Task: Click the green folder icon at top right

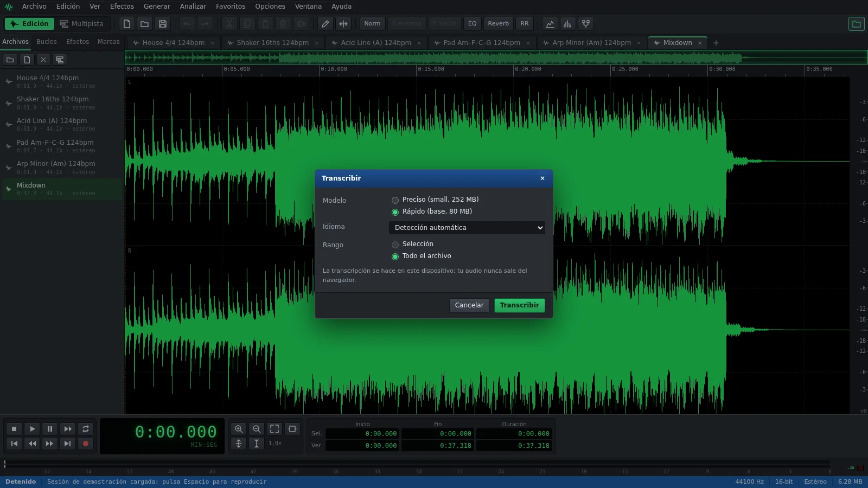Action: pos(856,24)
